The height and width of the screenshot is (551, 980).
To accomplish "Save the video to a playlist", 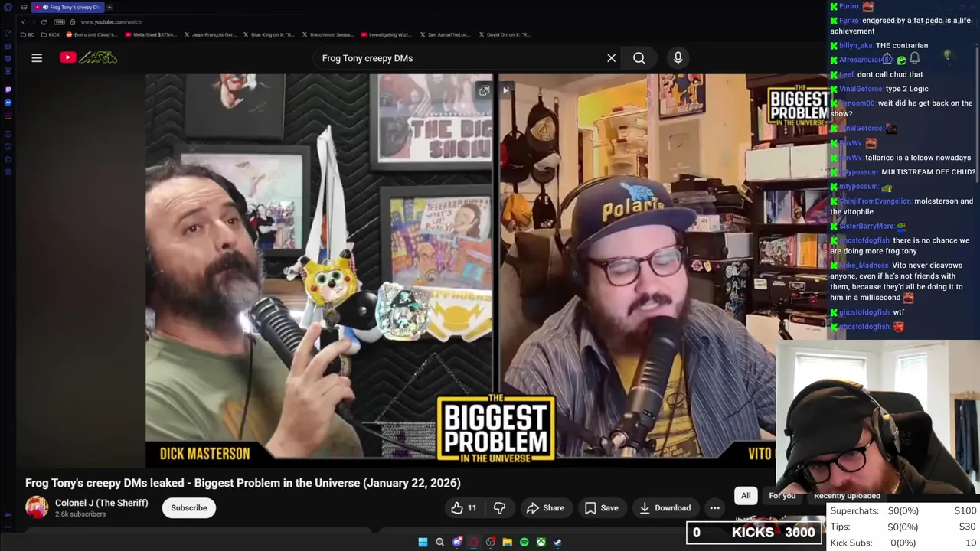I will (x=601, y=508).
